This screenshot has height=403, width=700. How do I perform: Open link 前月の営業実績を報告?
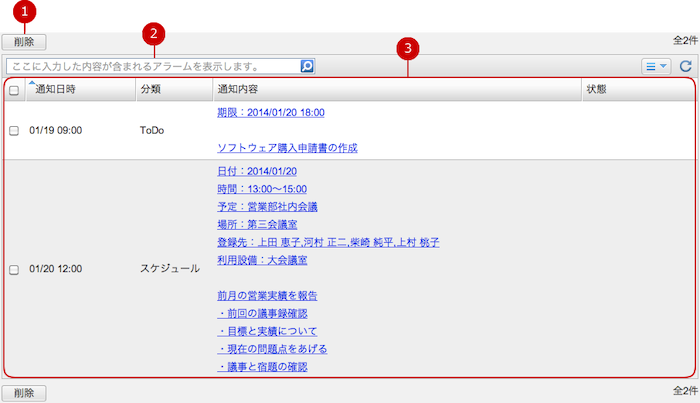click(x=267, y=295)
